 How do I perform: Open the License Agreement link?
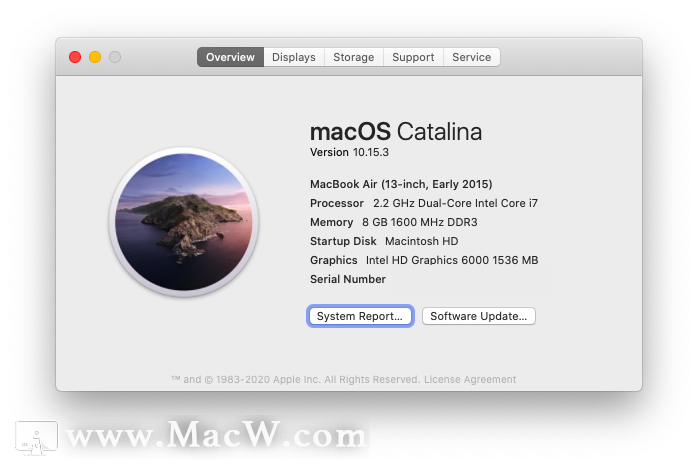(470, 380)
